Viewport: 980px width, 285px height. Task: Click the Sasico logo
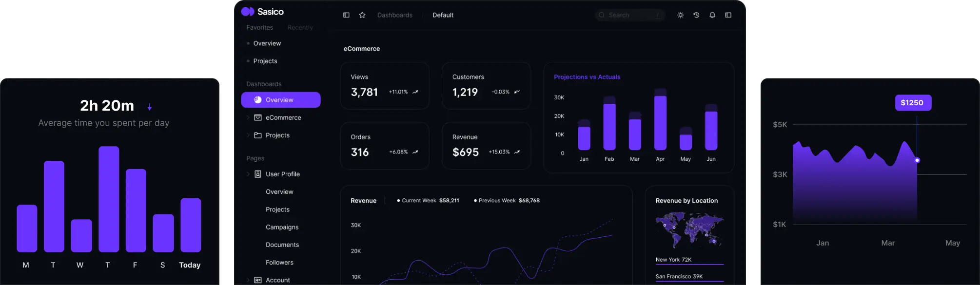click(x=262, y=12)
